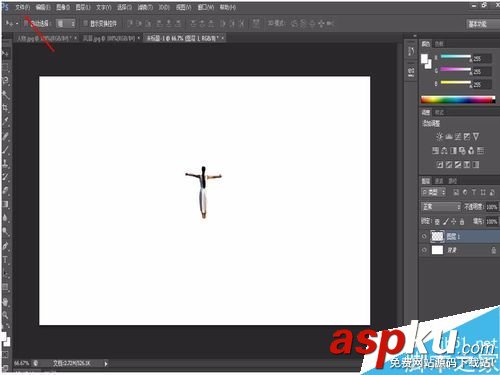Hide the 背景 layer with eye icon
500x375 pixels.
(424, 250)
